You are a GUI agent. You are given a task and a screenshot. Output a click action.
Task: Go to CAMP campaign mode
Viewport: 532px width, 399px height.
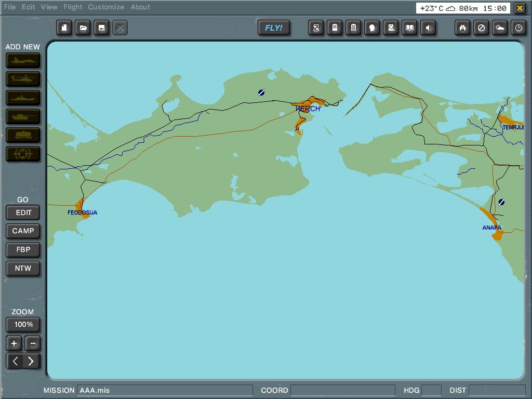tap(23, 231)
